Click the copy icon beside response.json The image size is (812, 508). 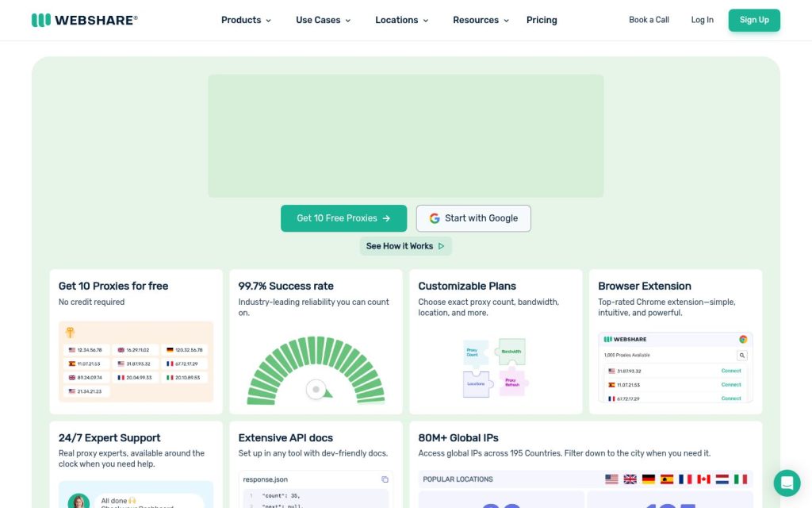(x=385, y=479)
